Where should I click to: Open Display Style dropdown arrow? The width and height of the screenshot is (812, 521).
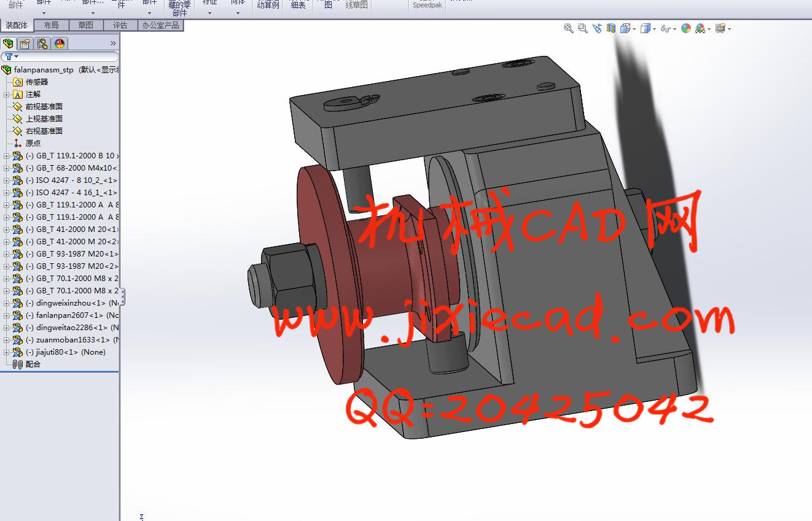coord(654,29)
